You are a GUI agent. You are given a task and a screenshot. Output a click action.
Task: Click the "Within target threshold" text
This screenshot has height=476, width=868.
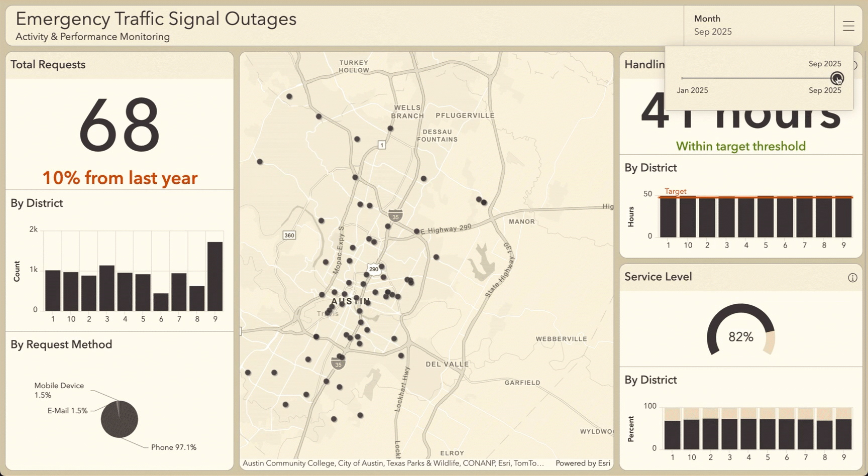click(741, 146)
